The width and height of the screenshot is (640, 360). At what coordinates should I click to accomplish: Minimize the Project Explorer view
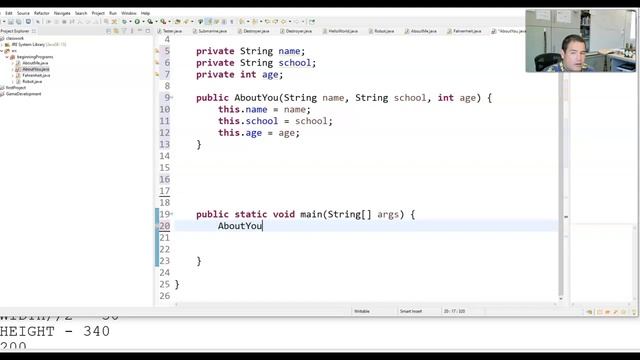(x=140, y=31)
